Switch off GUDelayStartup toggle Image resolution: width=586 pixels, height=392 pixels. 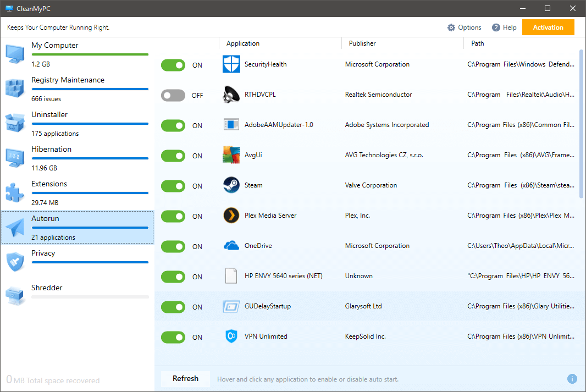pos(173,307)
